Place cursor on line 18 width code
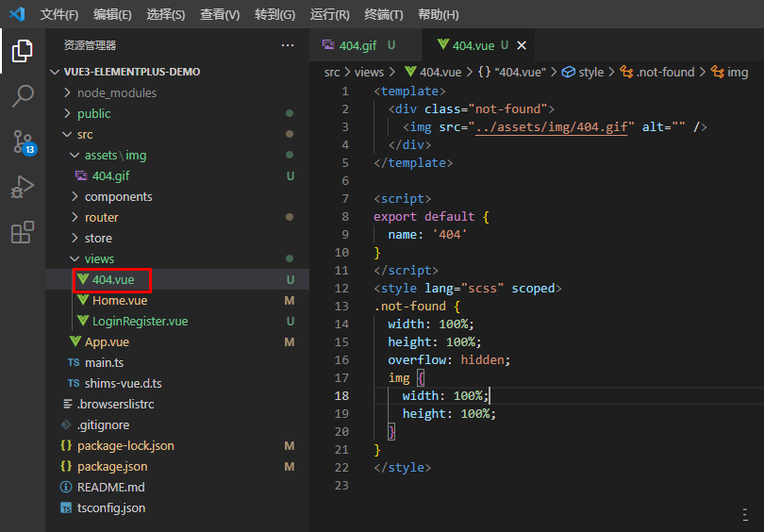 [x=445, y=395]
